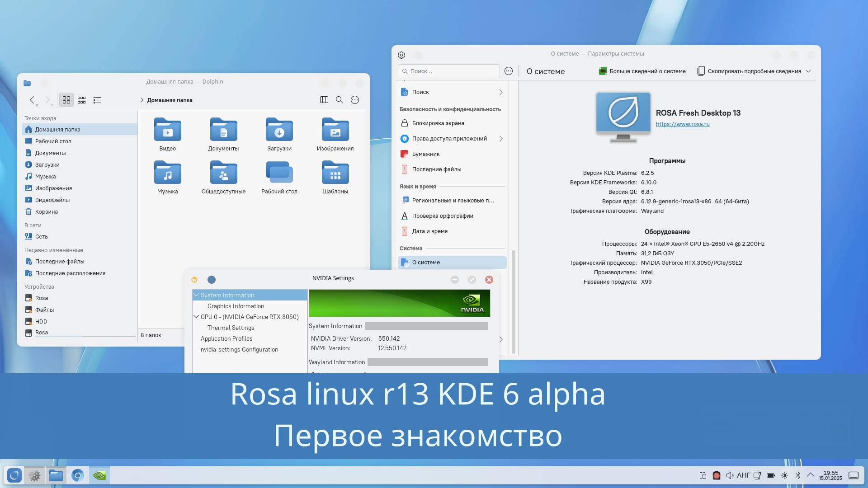Switch Dolphin to compact view mode
868x488 pixels.
coord(82,100)
